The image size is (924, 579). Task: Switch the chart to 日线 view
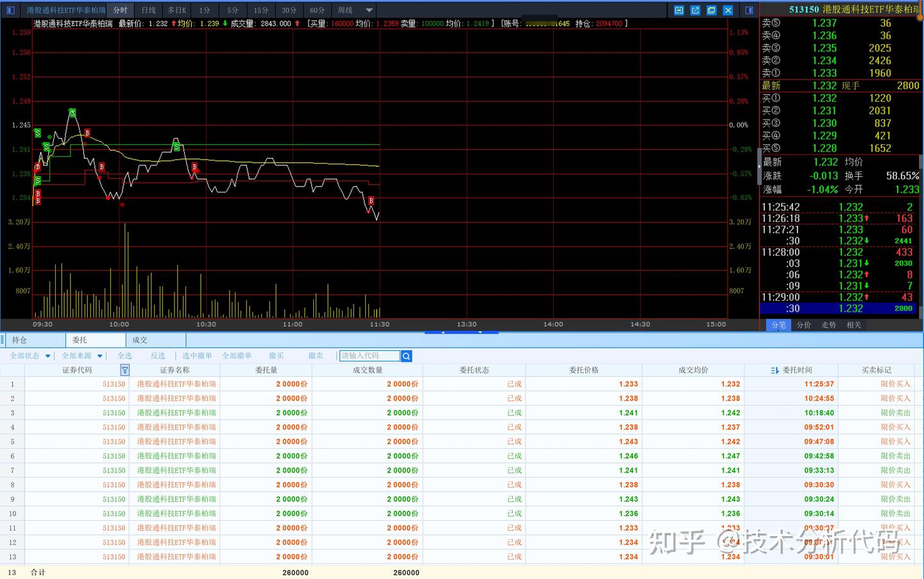pos(149,10)
